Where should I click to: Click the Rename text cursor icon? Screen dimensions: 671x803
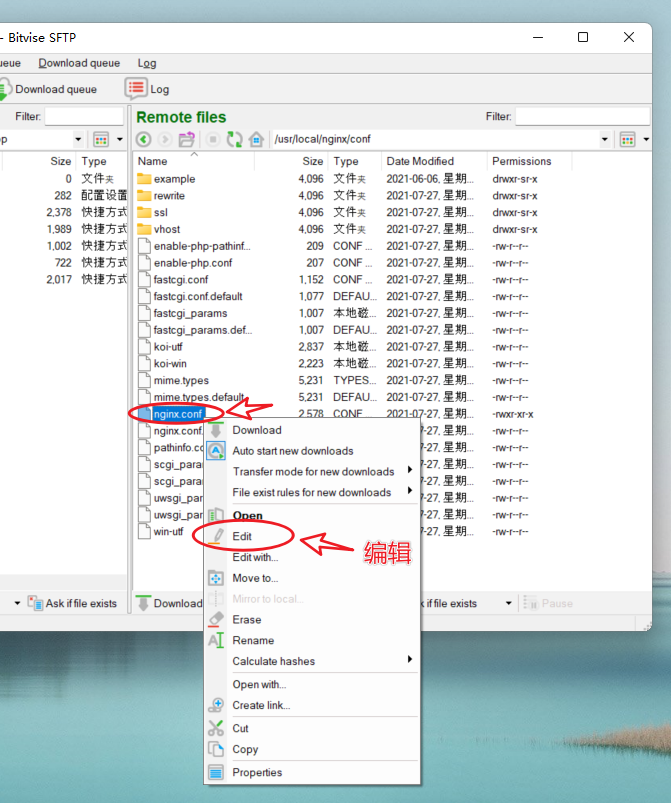pyautogui.click(x=216, y=640)
